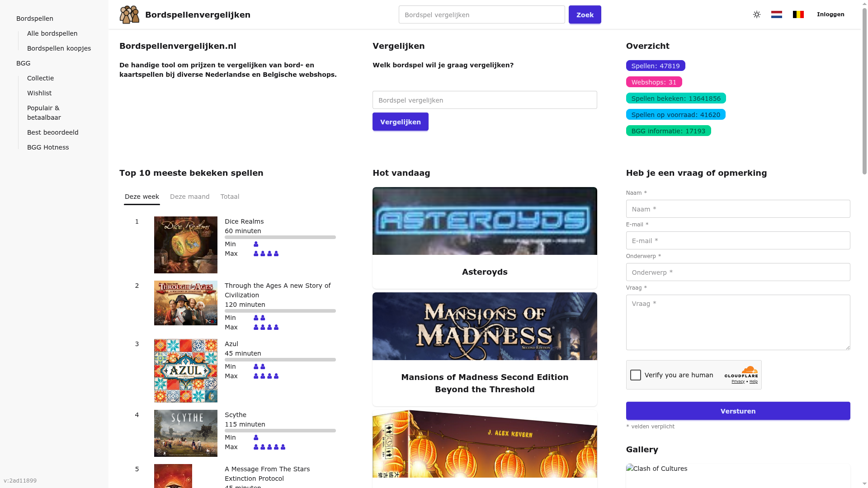Open the Asteroyds hot game card image

coord(485,221)
